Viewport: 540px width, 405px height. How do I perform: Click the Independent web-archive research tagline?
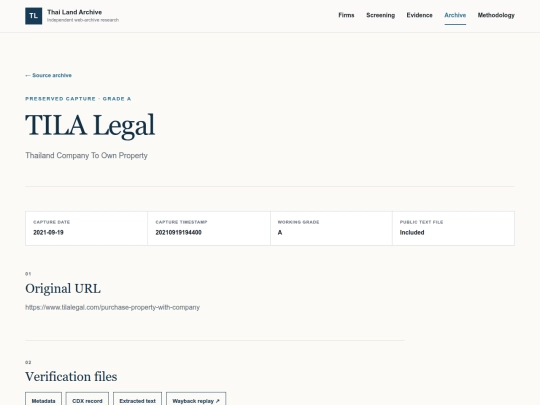(83, 20)
